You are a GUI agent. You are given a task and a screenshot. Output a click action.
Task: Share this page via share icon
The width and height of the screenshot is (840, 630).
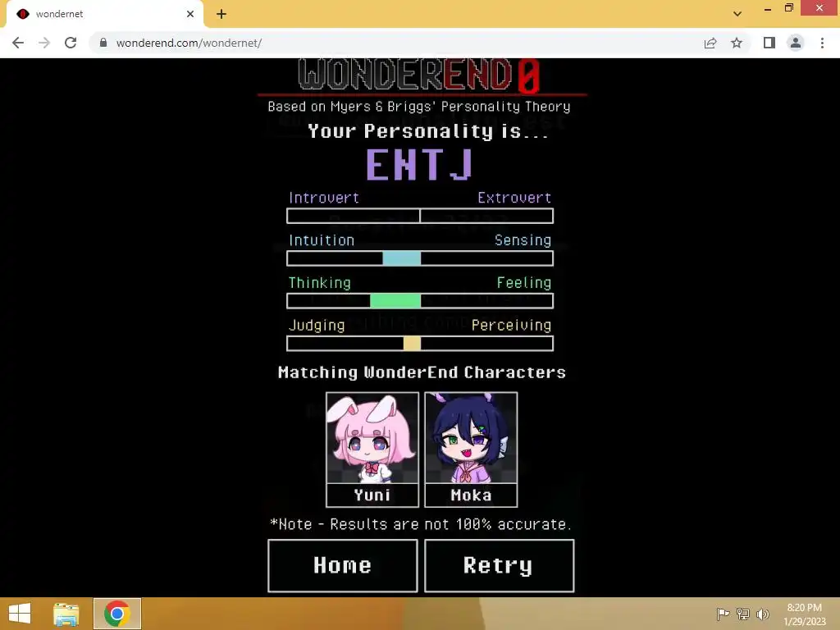(x=710, y=43)
